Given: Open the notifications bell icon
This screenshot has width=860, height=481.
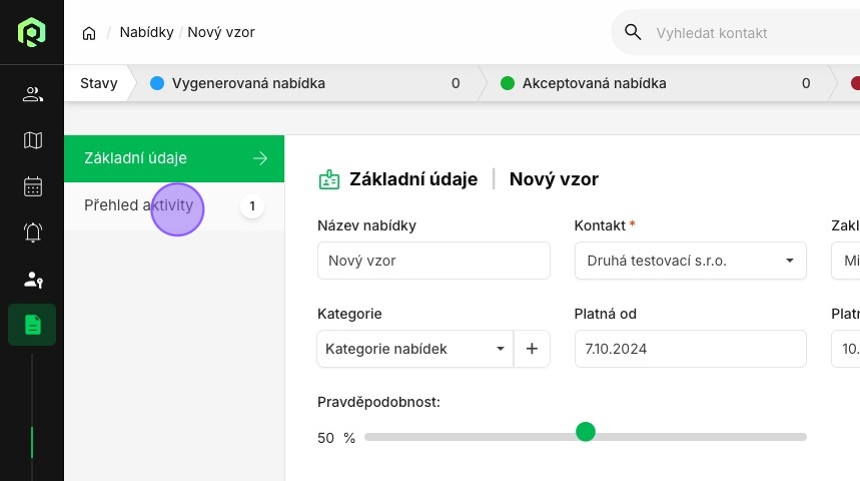Looking at the screenshot, I should pyautogui.click(x=32, y=232).
